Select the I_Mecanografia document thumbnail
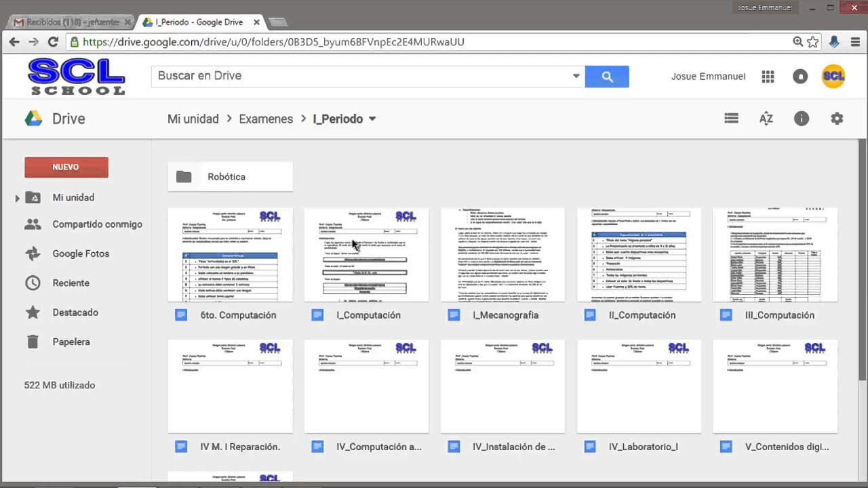The height and width of the screenshot is (488, 868). [x=503, y=255]
